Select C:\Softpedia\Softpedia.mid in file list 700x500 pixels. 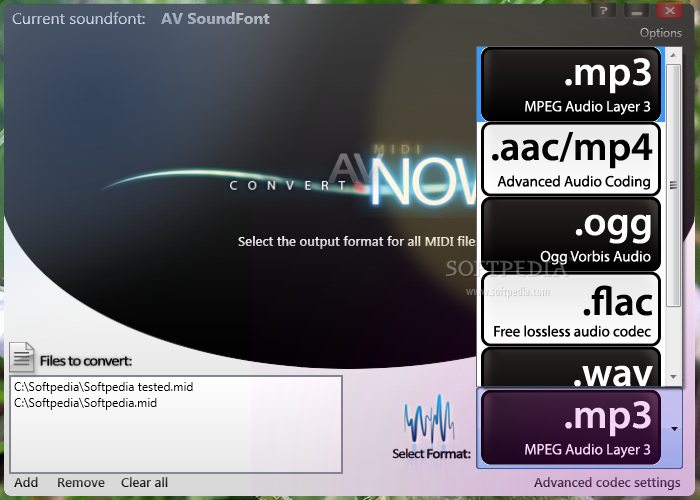(85, 403)
